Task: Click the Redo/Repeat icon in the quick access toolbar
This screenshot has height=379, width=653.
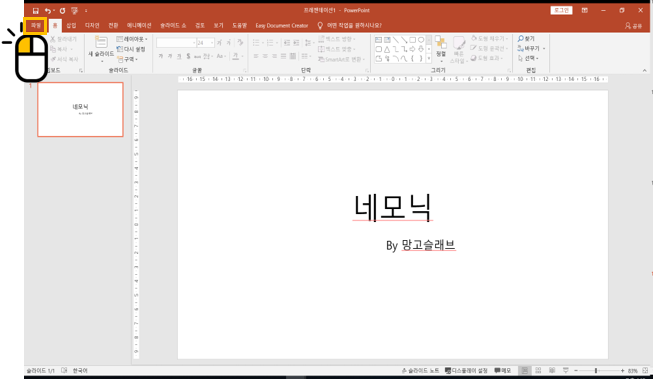Action: (62, 10)
